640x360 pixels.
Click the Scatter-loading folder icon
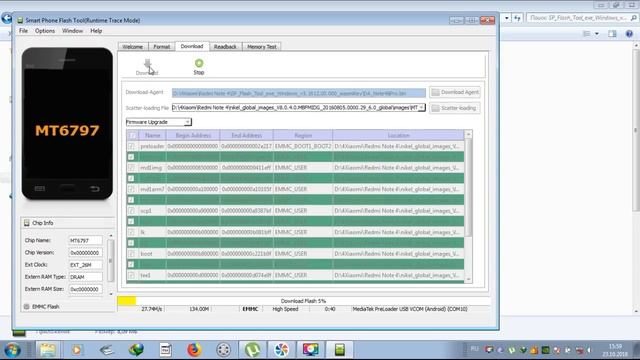436,108
